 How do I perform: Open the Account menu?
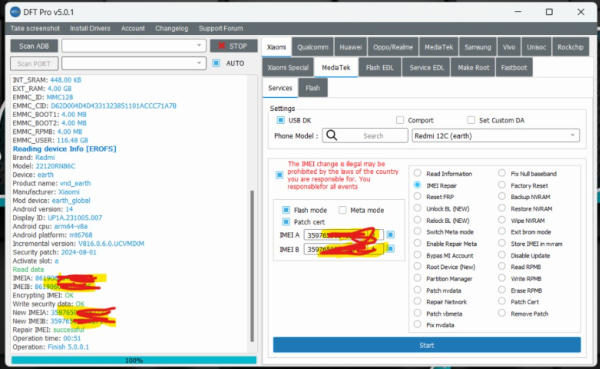133,28
